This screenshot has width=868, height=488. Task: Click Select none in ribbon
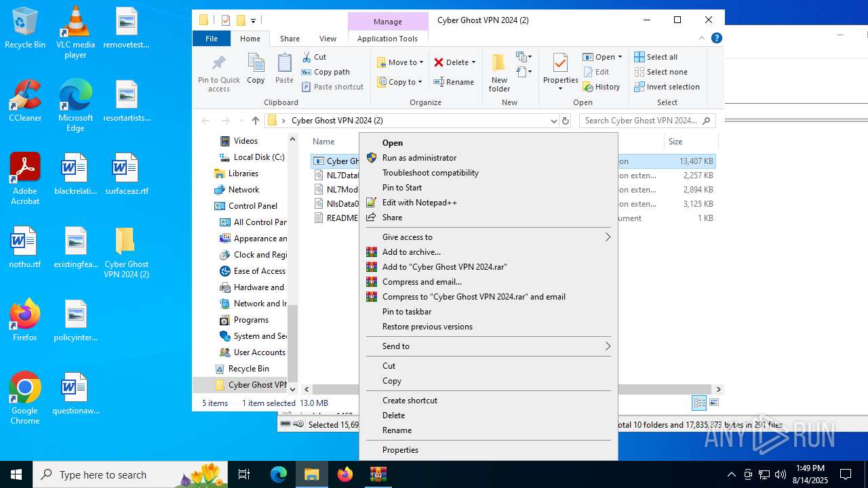660,72
